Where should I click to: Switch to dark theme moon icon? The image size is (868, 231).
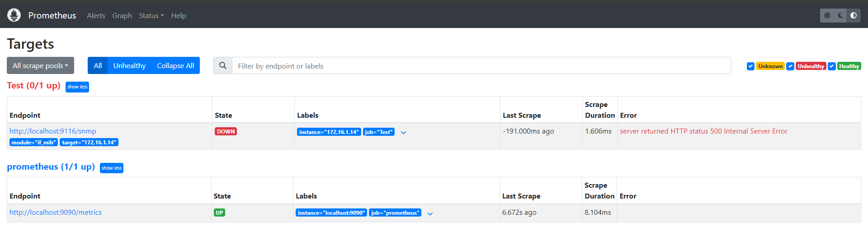[x=840, y=15]
